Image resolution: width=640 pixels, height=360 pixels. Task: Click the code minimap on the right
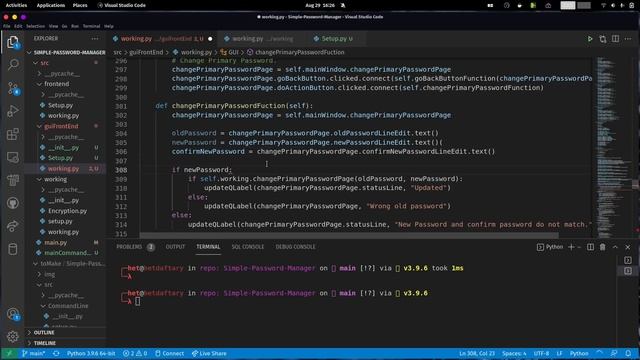(613, 147)
